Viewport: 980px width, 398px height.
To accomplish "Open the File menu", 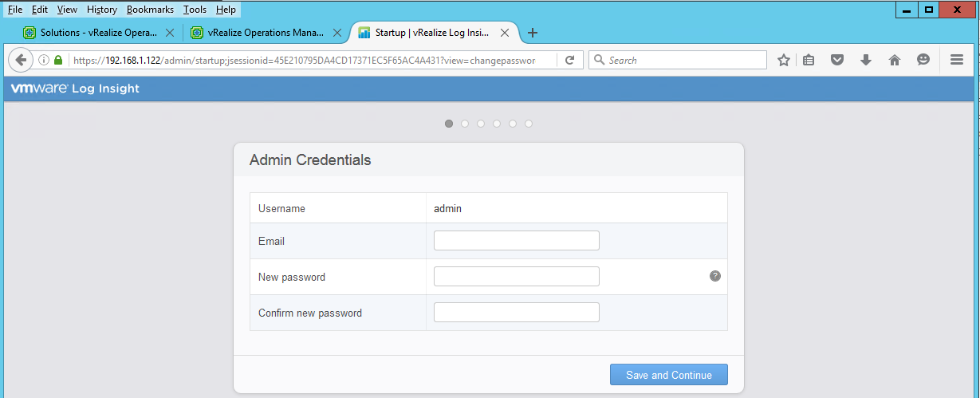I will pyautogui.click(x=15, y=10).
